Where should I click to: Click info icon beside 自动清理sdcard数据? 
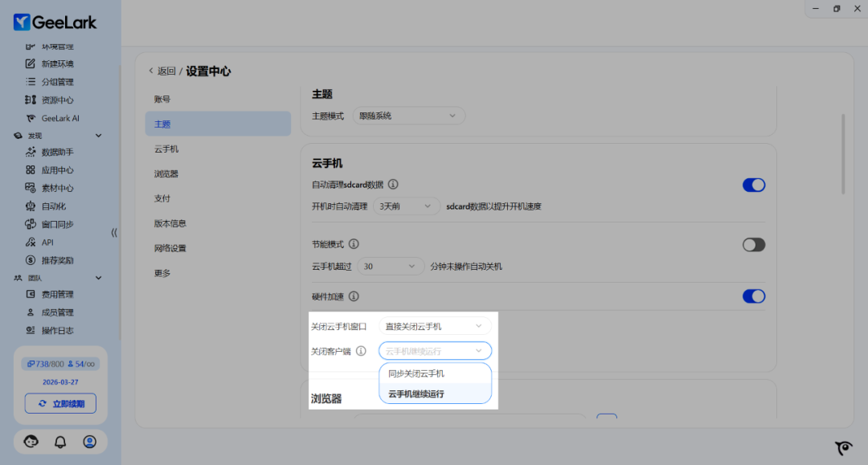393,184
